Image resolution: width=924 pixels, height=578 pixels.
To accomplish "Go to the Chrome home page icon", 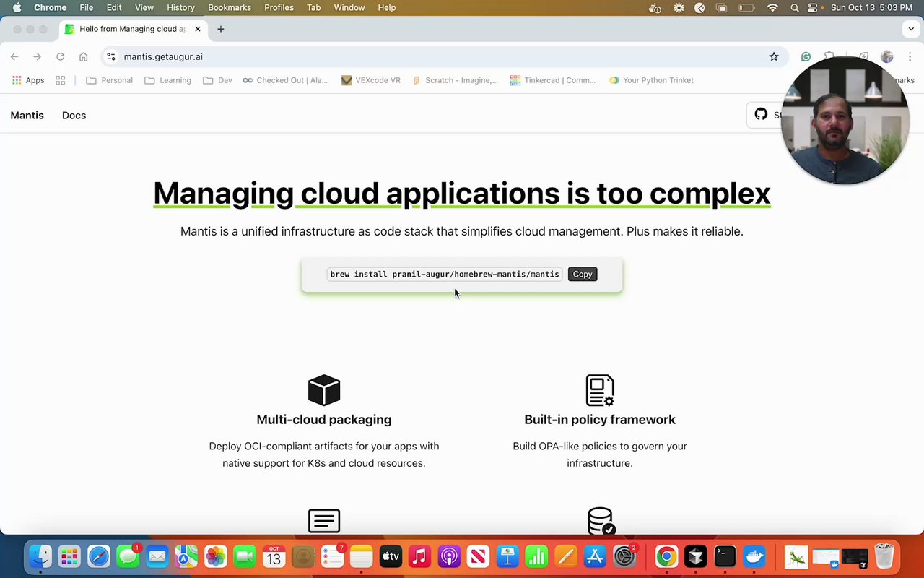I will pyautogui.click(x=84, y=56).
